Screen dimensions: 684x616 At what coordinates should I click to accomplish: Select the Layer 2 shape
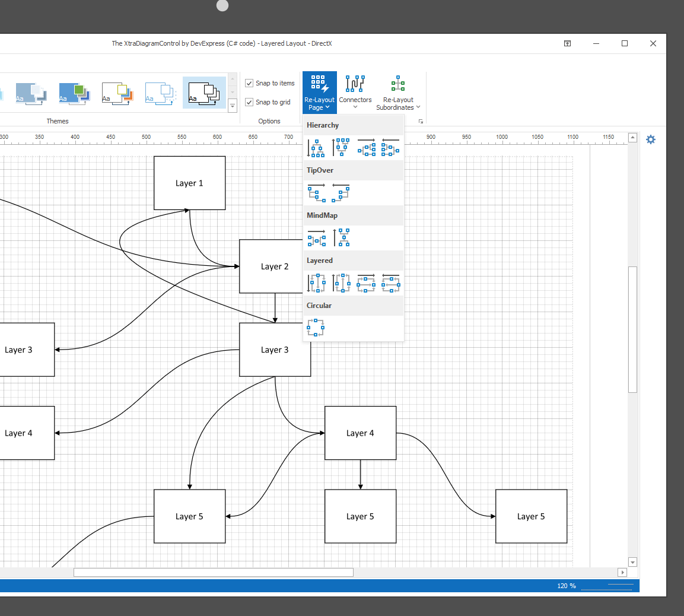coord(271,266)
